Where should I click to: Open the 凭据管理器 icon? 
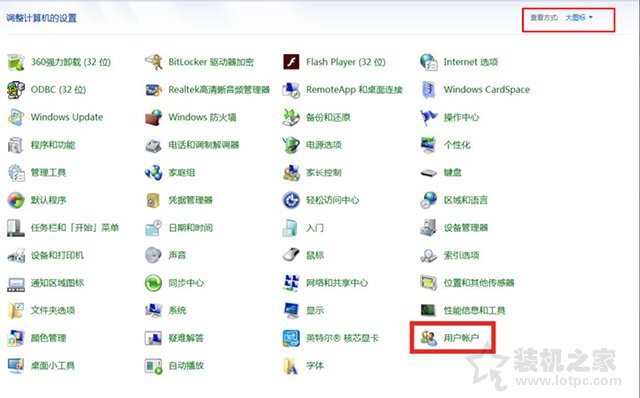(153, 200)
